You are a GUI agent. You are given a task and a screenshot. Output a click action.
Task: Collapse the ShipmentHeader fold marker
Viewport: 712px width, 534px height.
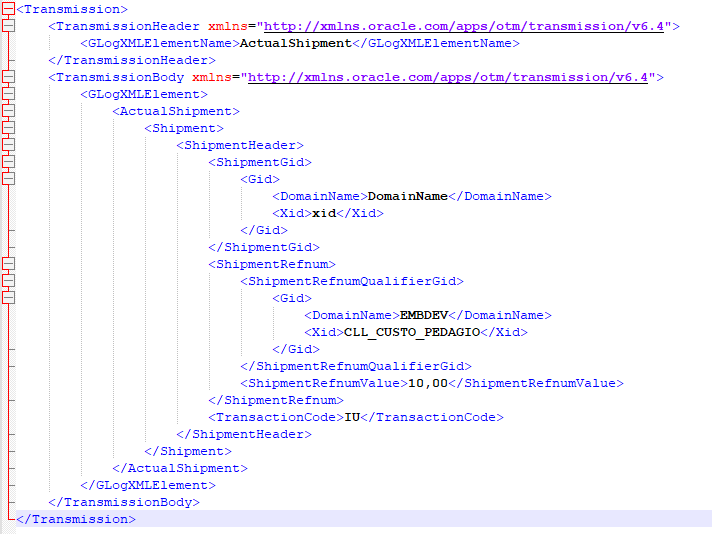(9, 145)
